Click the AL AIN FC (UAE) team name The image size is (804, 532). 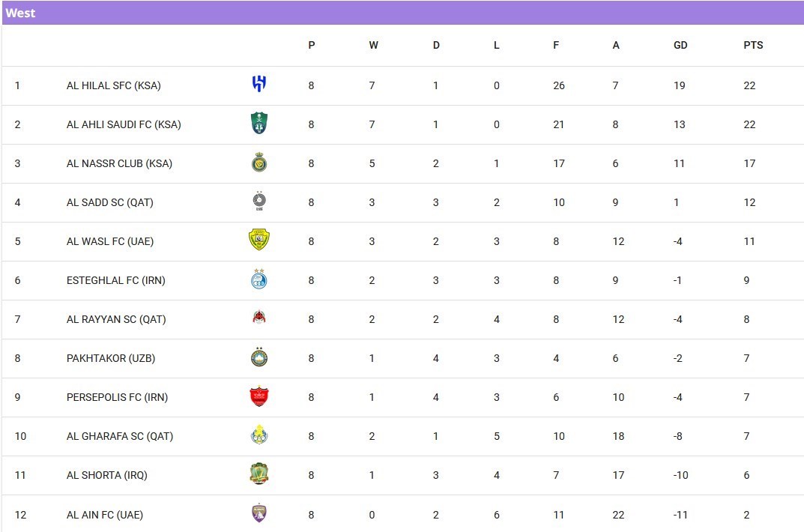pos(104,515)
